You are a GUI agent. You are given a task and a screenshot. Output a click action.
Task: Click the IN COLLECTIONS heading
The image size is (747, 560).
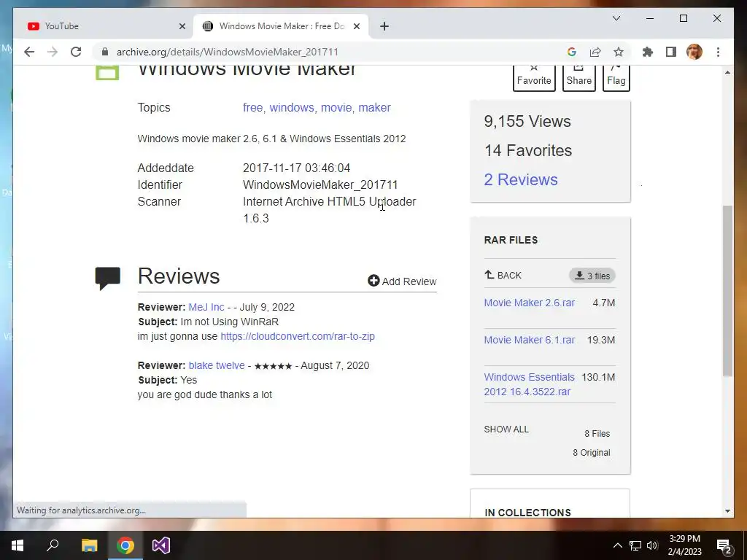pos(527,513)
